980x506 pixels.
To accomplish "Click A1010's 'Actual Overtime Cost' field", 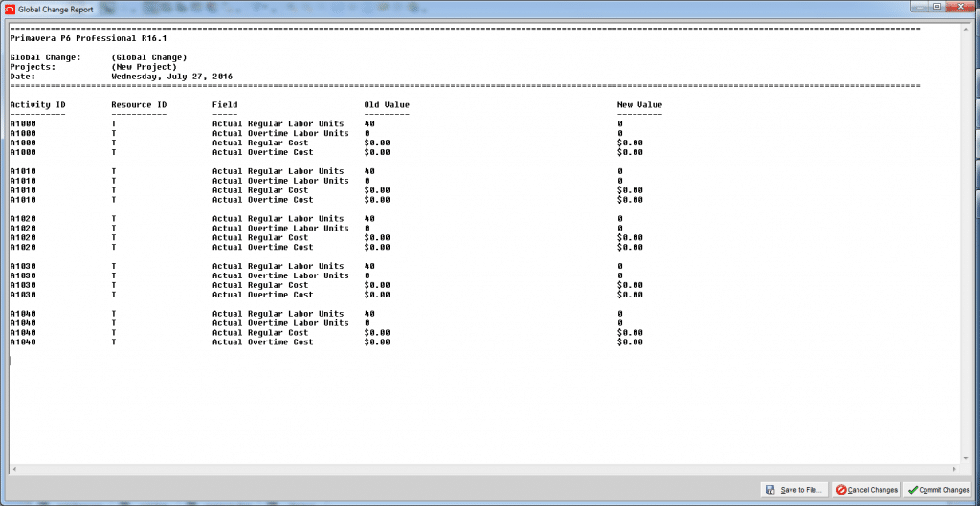I will coord(262,200).
